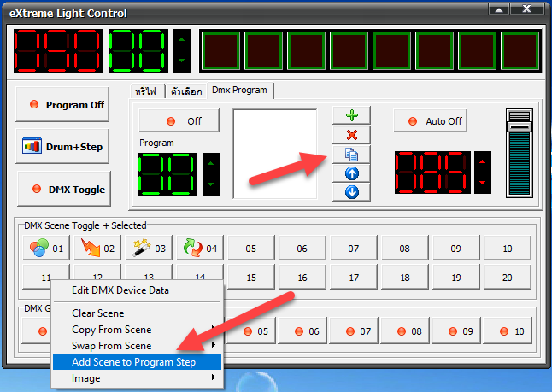The width and height of the screenshot is (552, 392).
Task: Switch to the ตัวเลือก tab
Action: click(186, 91)
